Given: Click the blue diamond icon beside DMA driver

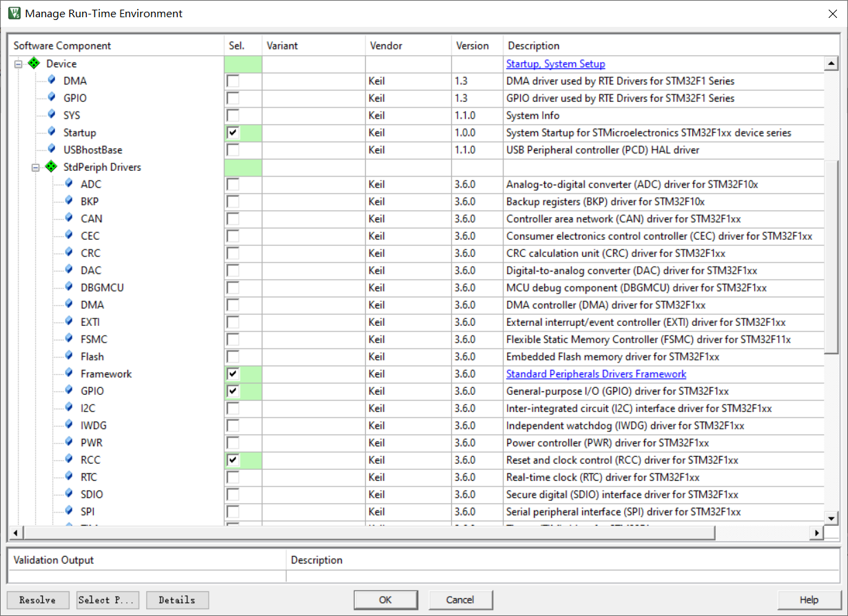Looking at the screenshot, I should [x=50, y=81].
